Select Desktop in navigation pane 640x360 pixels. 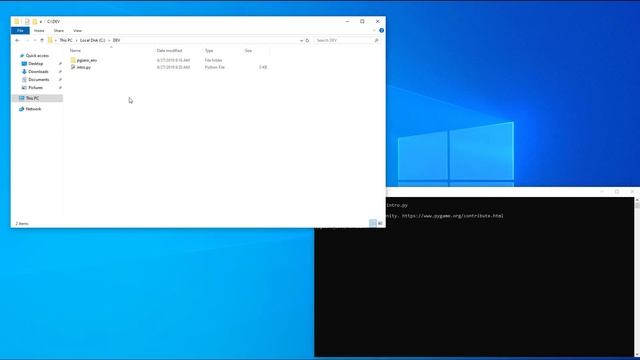tap(36, 64)
